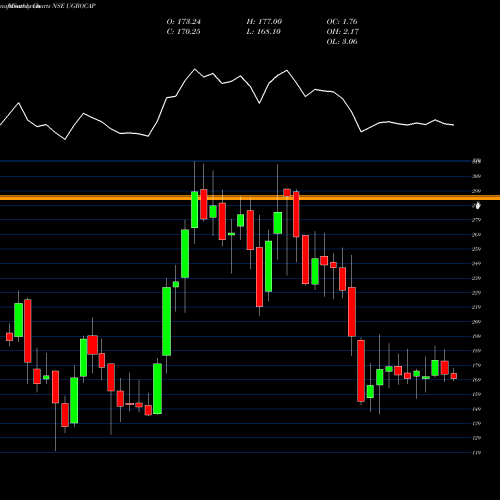Image resolution: width=500 pixels, height=500 pixels.
Task: Click the 279 price axis label
Action: point(477,220)
